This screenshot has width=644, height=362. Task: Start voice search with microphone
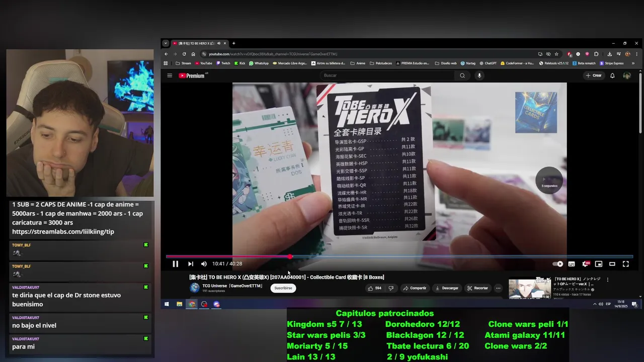point(479,75)
